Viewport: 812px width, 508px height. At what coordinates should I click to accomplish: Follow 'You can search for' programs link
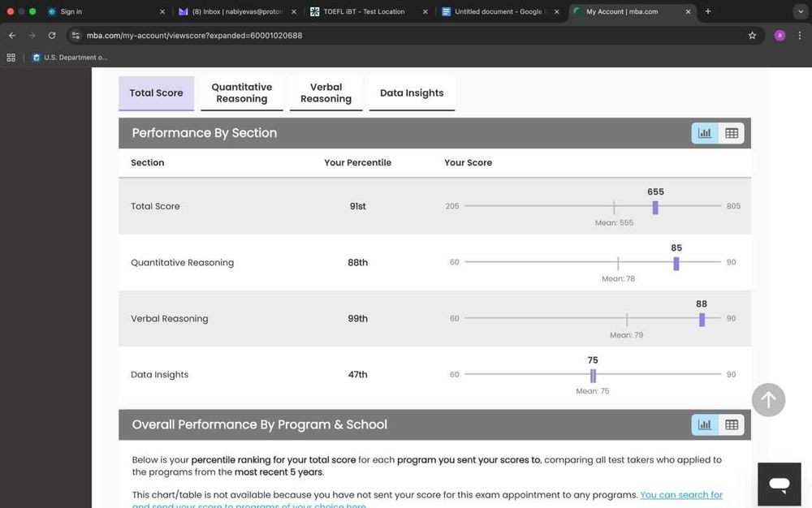(x=681, y=495)
